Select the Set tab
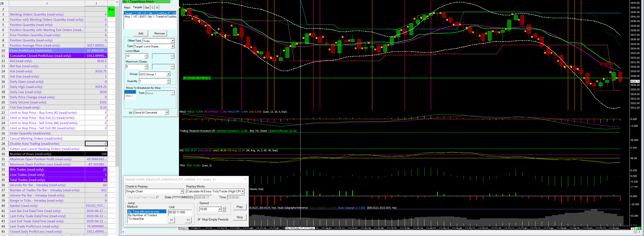Screen dimensions: 644x236 tap(147, 7)
